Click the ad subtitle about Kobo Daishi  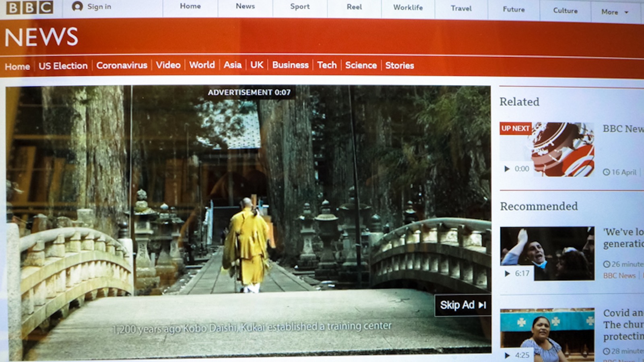pyautogui.click(x=252, y=327)
